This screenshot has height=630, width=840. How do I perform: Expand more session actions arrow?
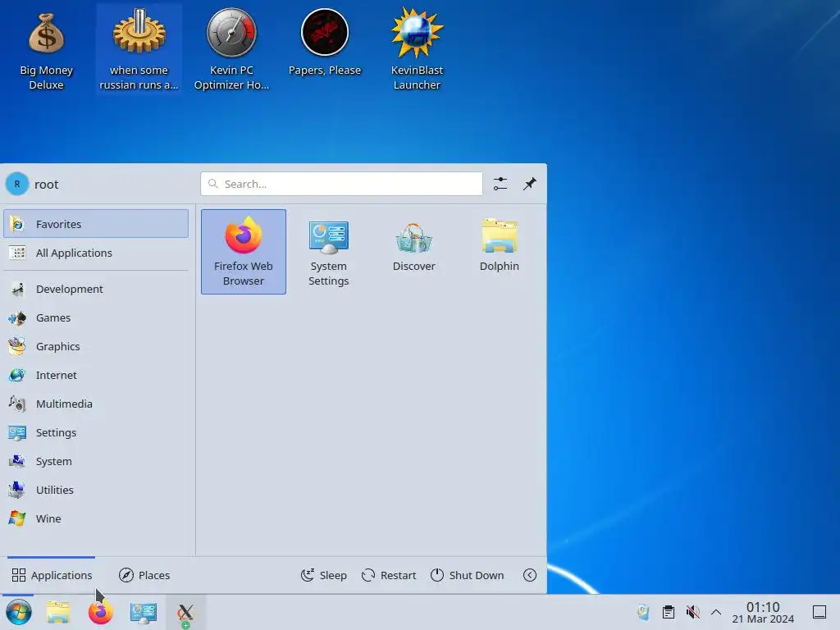click(x=529, y=575)
